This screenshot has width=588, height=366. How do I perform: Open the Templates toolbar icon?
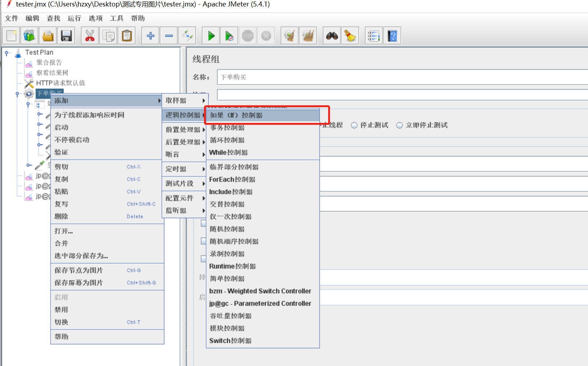click(x=30, y=36)
